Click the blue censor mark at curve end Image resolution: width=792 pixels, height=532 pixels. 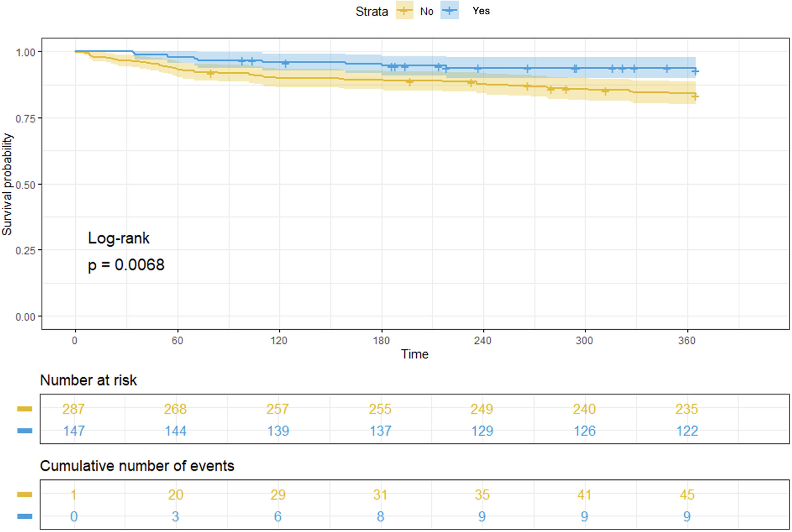(x=695, y=71)
